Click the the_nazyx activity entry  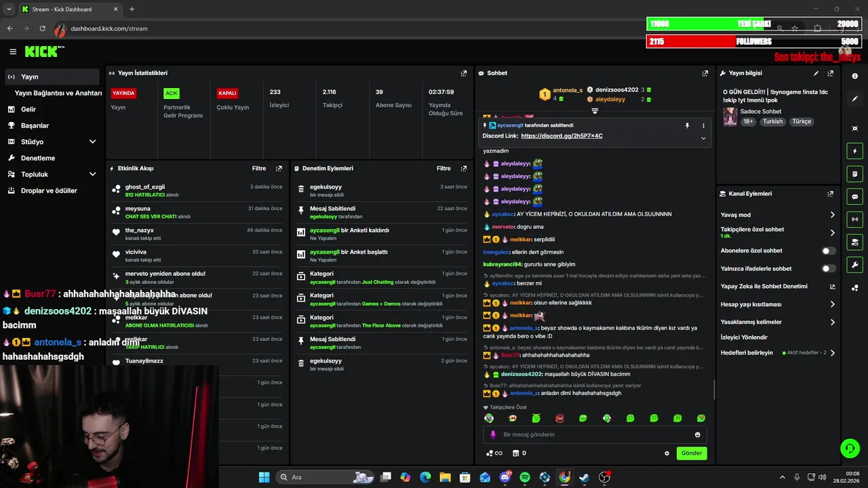click(197, 234)
